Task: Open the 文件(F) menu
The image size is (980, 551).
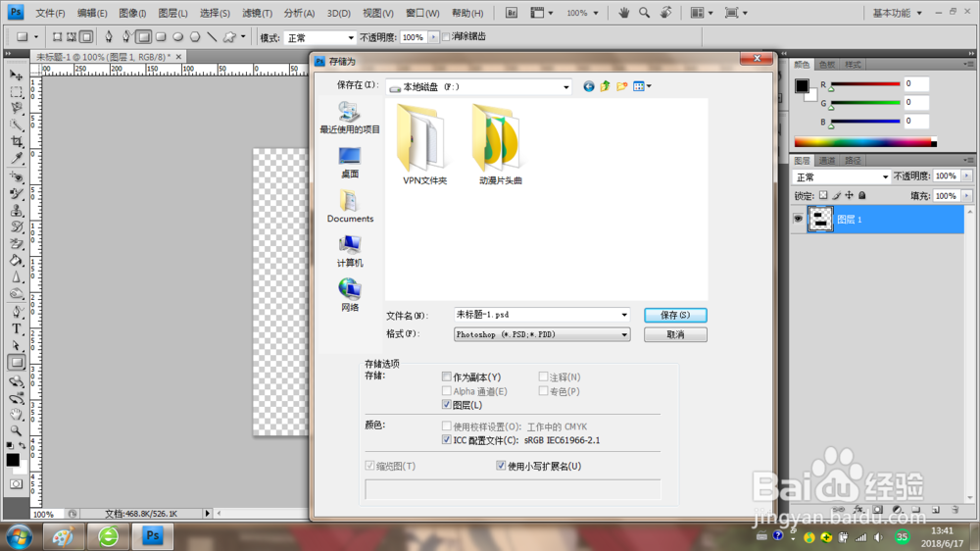Action: coord(50,13)
